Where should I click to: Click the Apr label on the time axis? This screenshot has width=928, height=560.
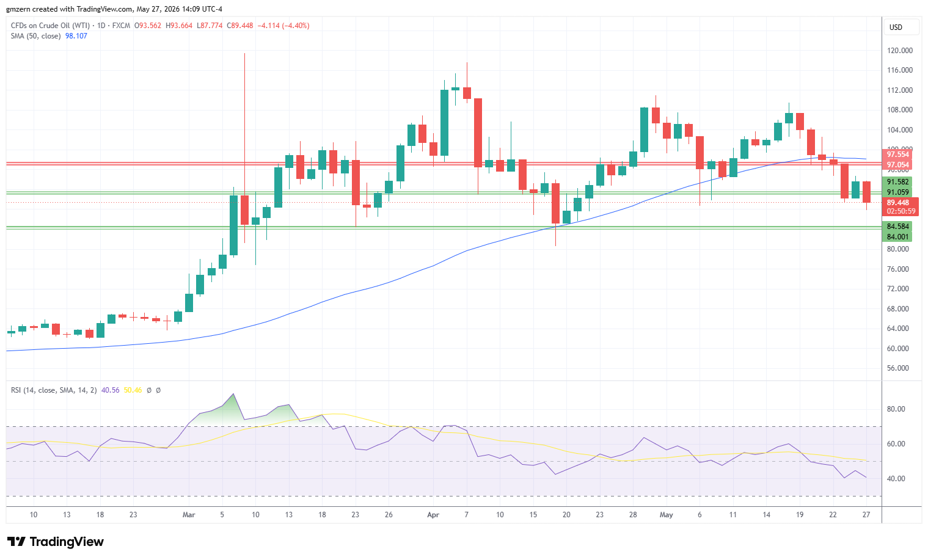pyautogui.click(x=433, y=515)
